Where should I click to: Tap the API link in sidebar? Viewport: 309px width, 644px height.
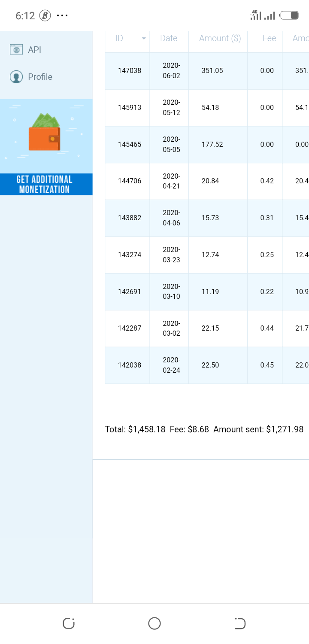pos(34,50)
